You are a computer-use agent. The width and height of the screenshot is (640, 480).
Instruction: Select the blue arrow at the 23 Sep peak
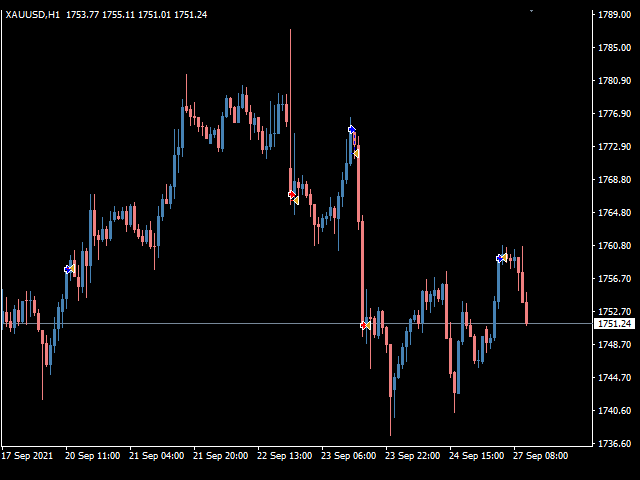[351, 130]
